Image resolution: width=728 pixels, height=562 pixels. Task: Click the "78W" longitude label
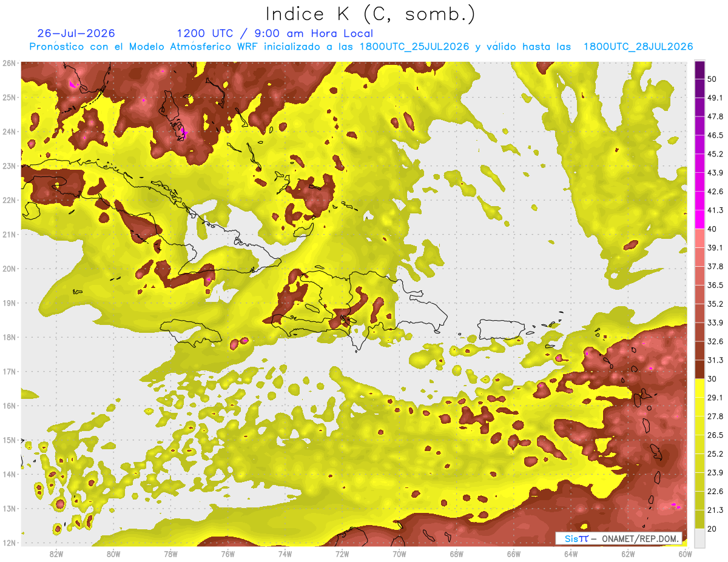tap(170, 554)
